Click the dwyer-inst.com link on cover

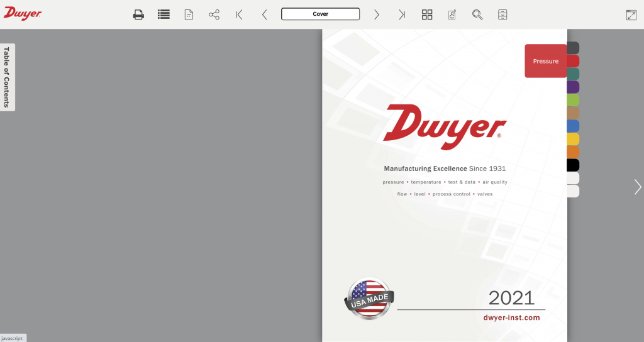point(511,317)
